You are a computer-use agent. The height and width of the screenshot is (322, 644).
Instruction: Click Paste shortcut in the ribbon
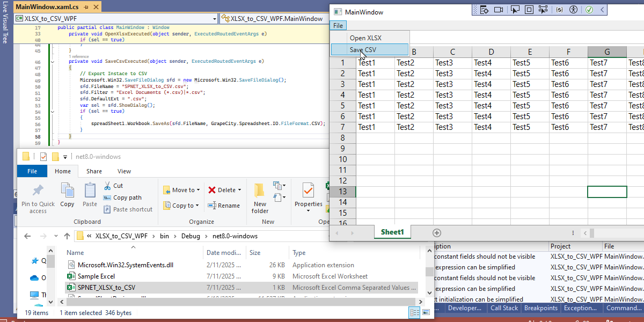(128, 209)
